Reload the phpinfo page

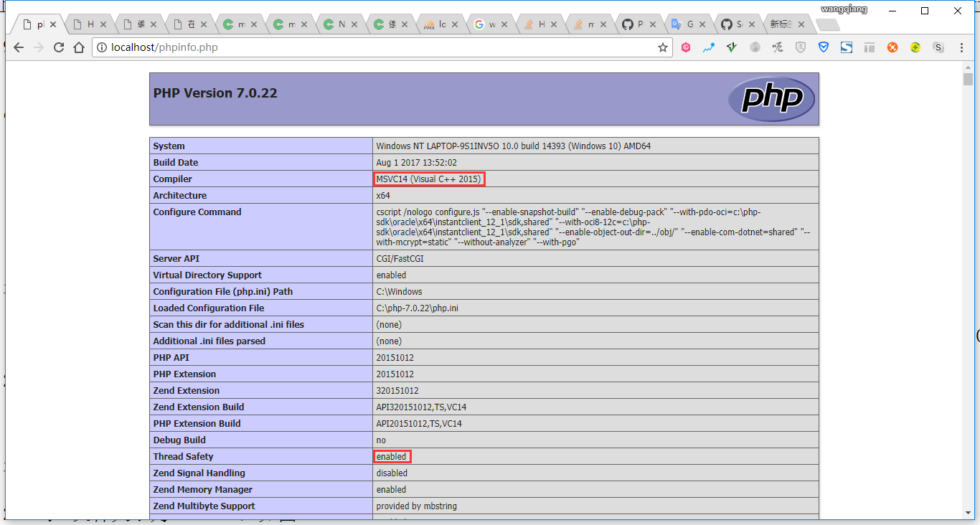pos(59,47)
